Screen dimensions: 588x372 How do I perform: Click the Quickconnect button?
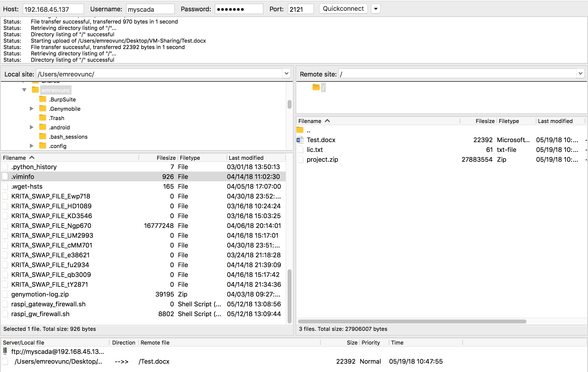(x=343, y=9)
